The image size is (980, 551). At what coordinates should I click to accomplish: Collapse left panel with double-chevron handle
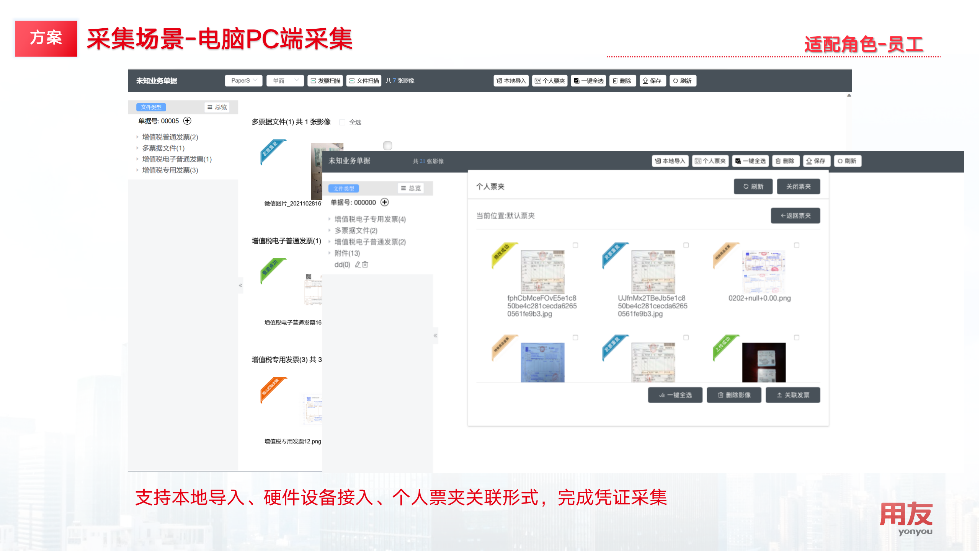pyautogui.click(x=240, y=285)
